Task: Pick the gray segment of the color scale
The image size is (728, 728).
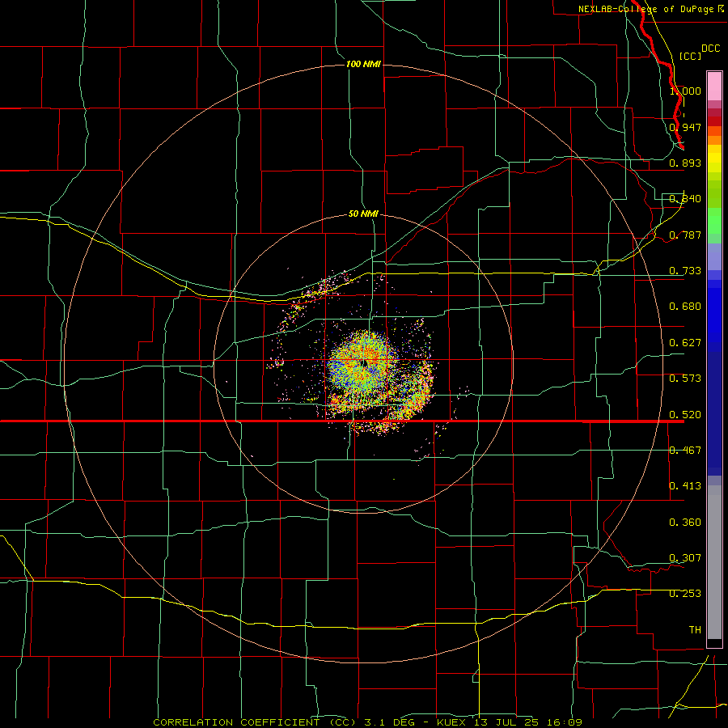Action: point(714,562)
